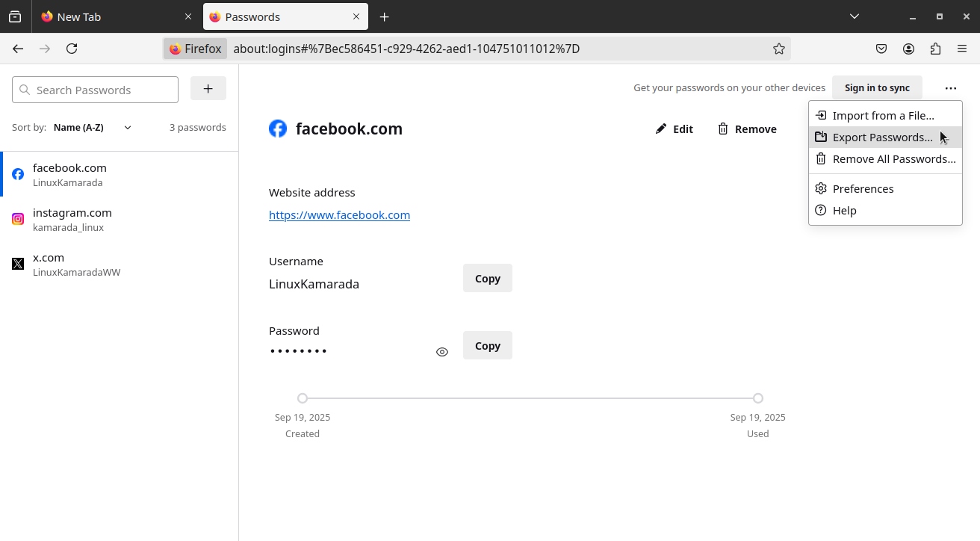Image resolution: width=980 pixels, height=541 pixels.
Task: Expand the list all tabs chevron
Action: coord(855,16)
